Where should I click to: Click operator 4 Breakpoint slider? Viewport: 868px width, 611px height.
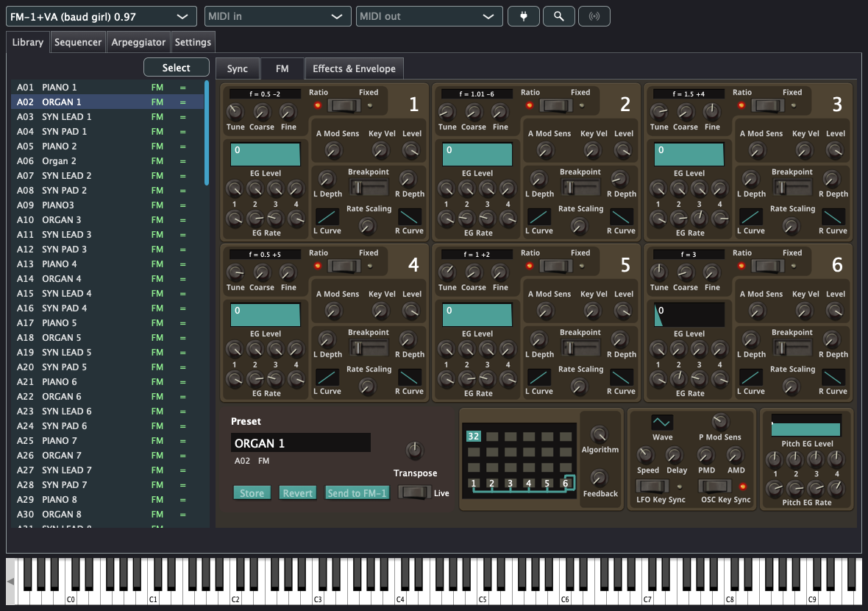tap(368, 348)
